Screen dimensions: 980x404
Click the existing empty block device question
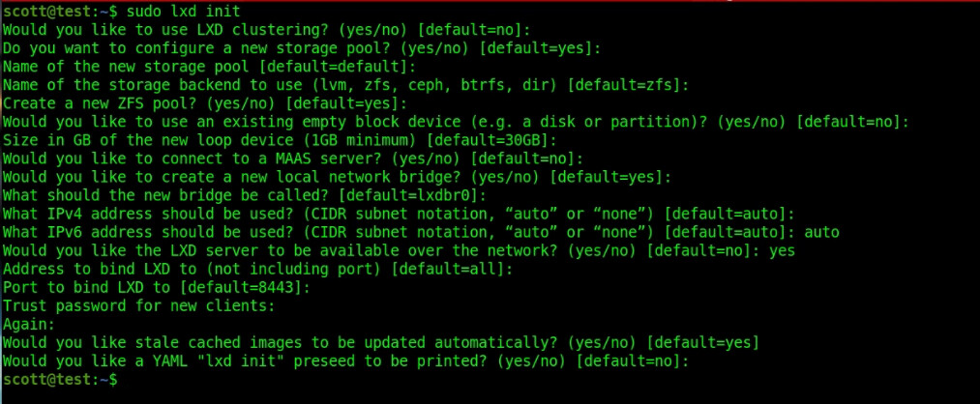click(456, 122)
